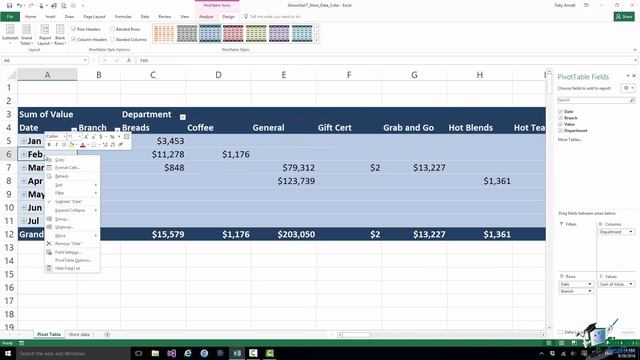Switch to the Analyze ribbon tab
This screenshot has height=360, width=640.
[x=206, y=17]
